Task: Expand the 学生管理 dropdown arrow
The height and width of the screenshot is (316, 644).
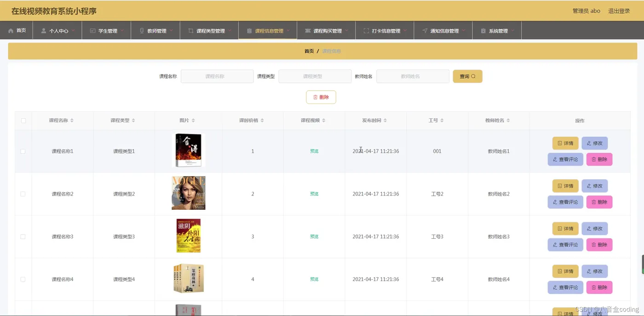Action: pos(122,30)
